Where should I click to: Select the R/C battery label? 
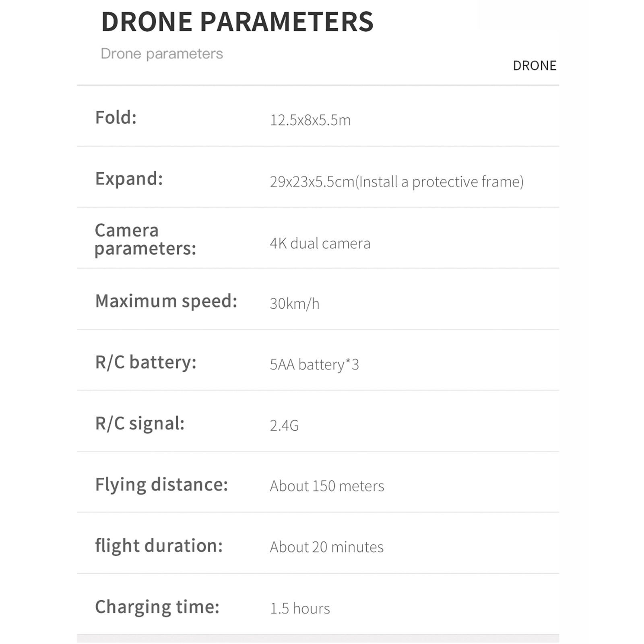click(x=146, y=362)
